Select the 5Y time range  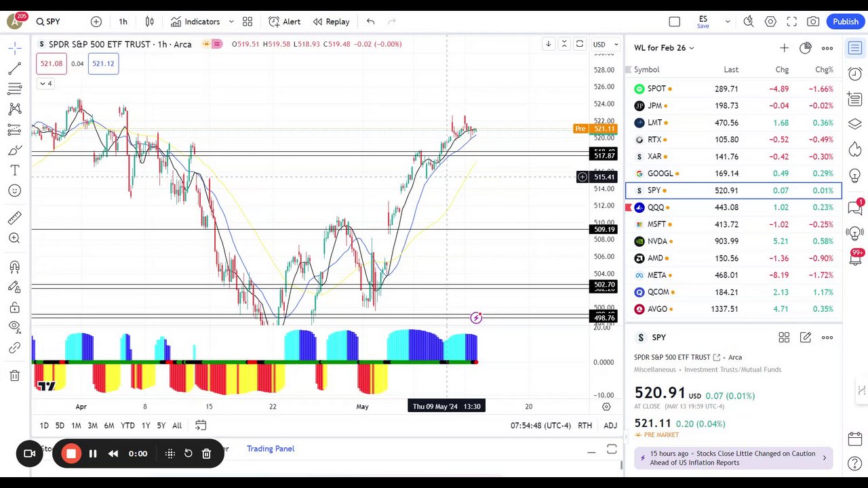(x=161, y=426)
